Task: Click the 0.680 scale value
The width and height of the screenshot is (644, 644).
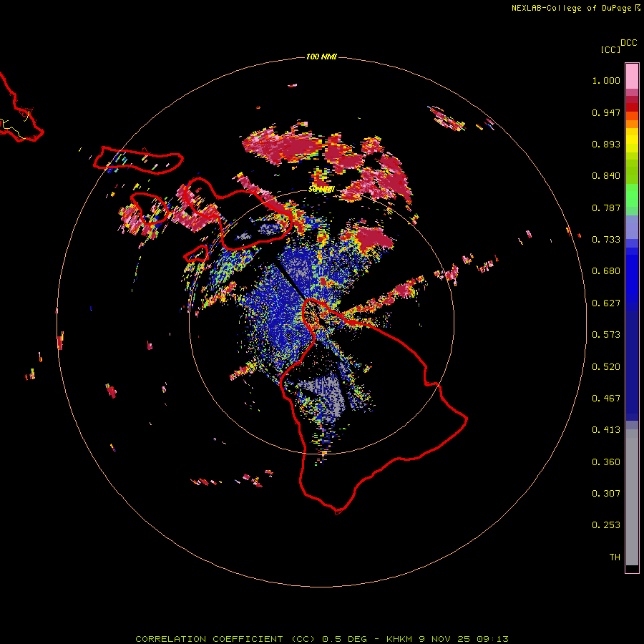Action: (606, 271)
